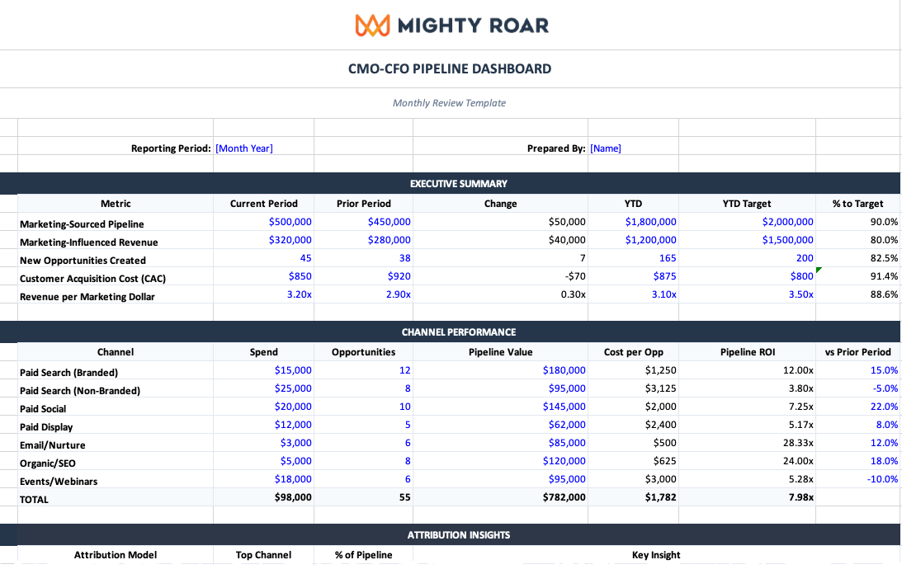Click the Monthly Review Template subtitle

tap(451, 102)
